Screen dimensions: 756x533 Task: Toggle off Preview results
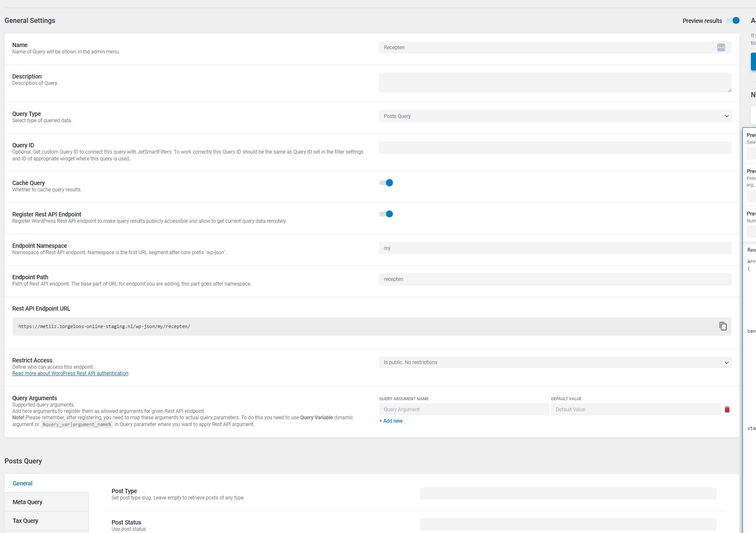pyautogui.click(x=733, y=20)
